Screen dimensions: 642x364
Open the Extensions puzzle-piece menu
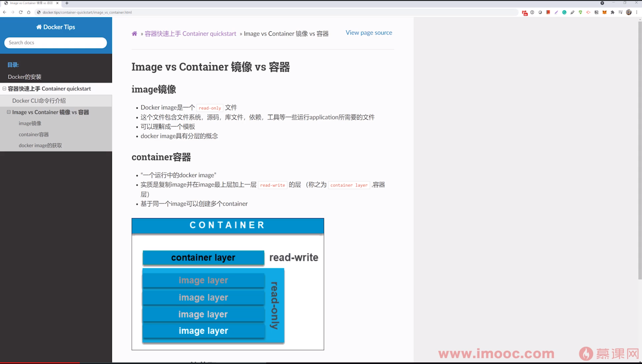pos(612,12)
